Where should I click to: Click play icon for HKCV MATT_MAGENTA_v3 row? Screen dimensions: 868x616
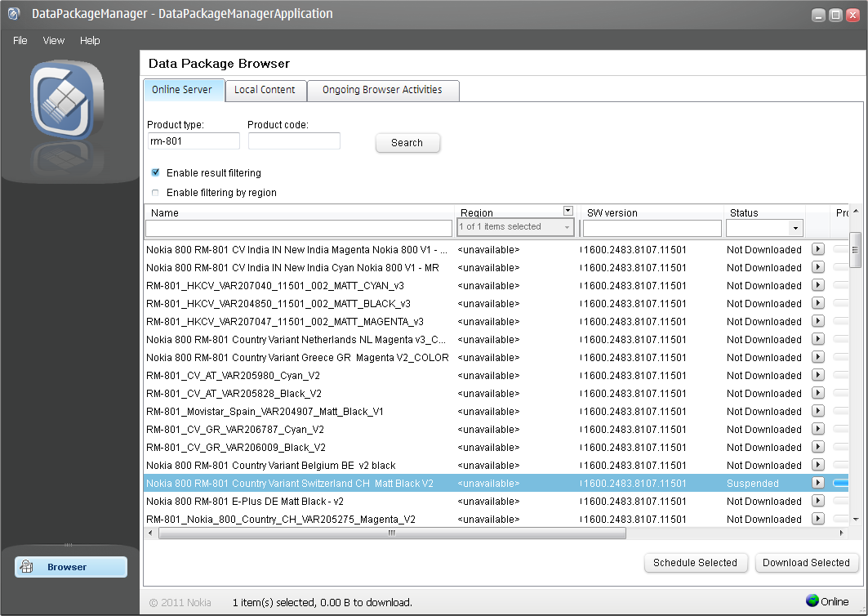point(817,321)
